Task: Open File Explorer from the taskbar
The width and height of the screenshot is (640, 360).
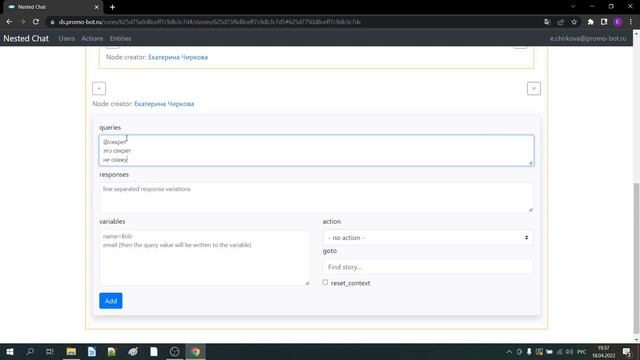Action: 71,351
